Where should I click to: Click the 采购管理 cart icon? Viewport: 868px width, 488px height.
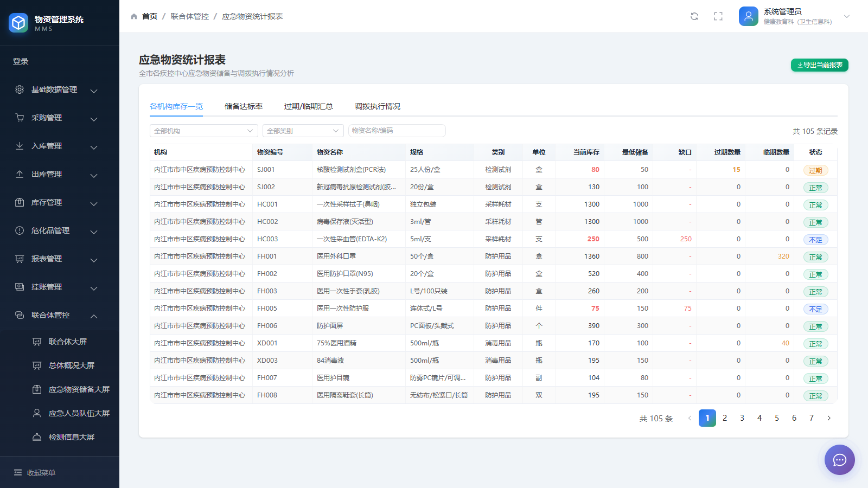point(20,118)
